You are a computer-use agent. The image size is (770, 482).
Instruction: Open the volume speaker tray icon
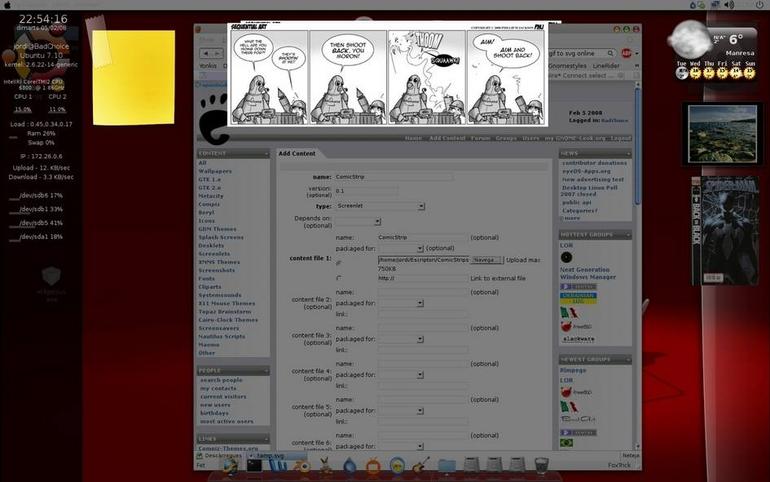(729, 4)
